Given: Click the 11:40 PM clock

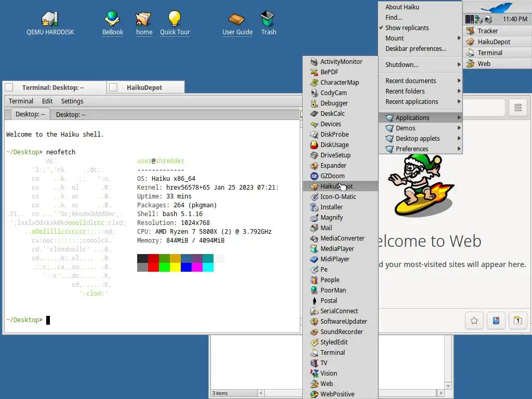Looking at the screenshot, I should [515, 19].
